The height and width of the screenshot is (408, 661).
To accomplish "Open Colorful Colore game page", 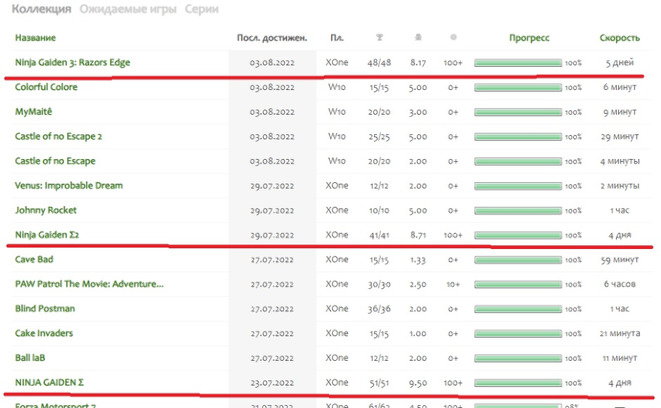I will (x=46, y=87).
